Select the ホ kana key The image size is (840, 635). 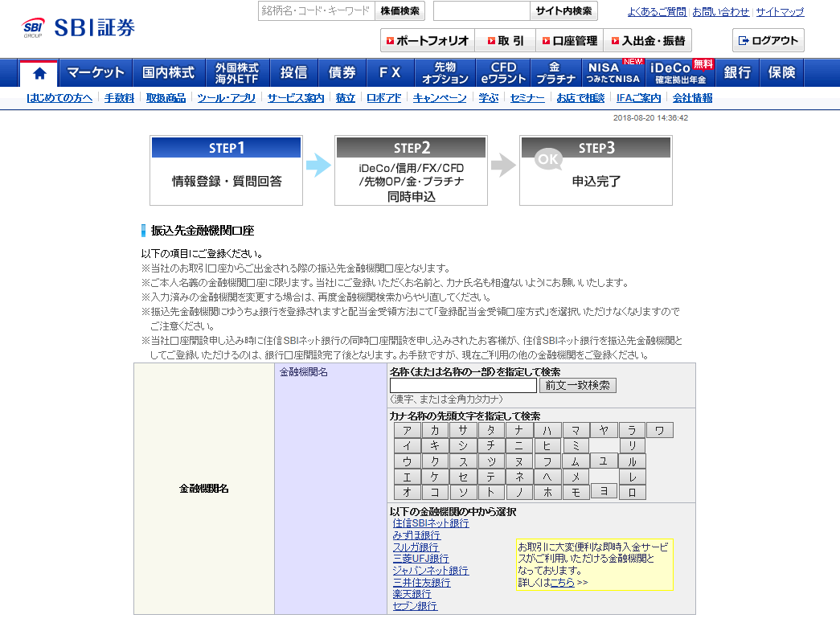tap(547, 493)
